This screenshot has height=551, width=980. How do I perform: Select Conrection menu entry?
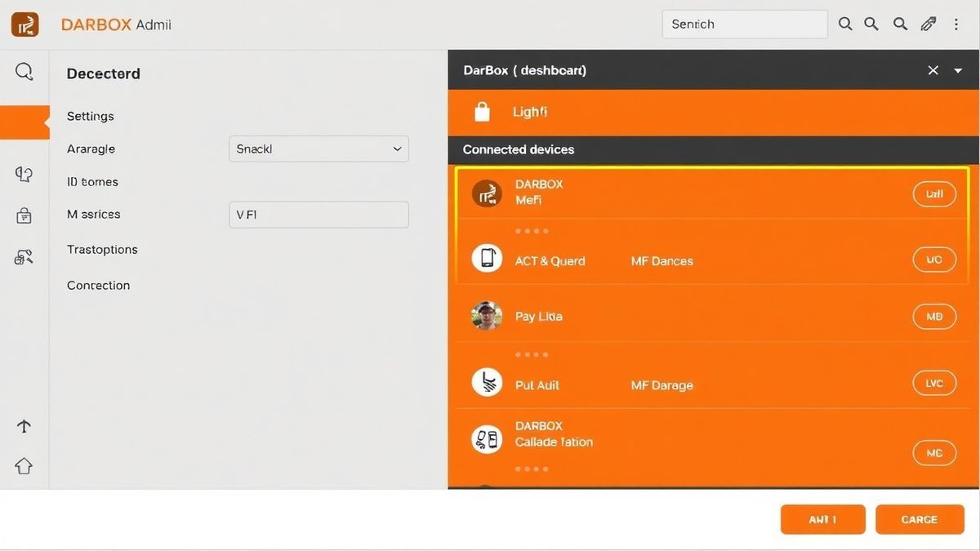coord(98,285)
